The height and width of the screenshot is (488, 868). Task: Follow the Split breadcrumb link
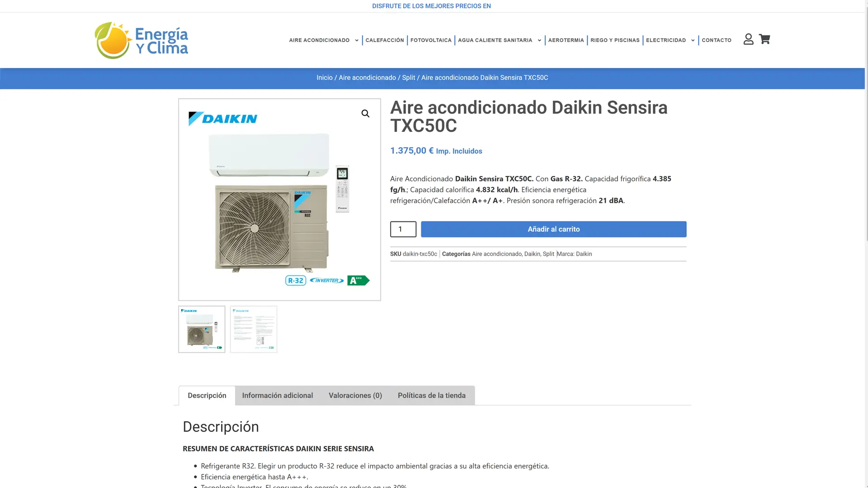[408, 78]
